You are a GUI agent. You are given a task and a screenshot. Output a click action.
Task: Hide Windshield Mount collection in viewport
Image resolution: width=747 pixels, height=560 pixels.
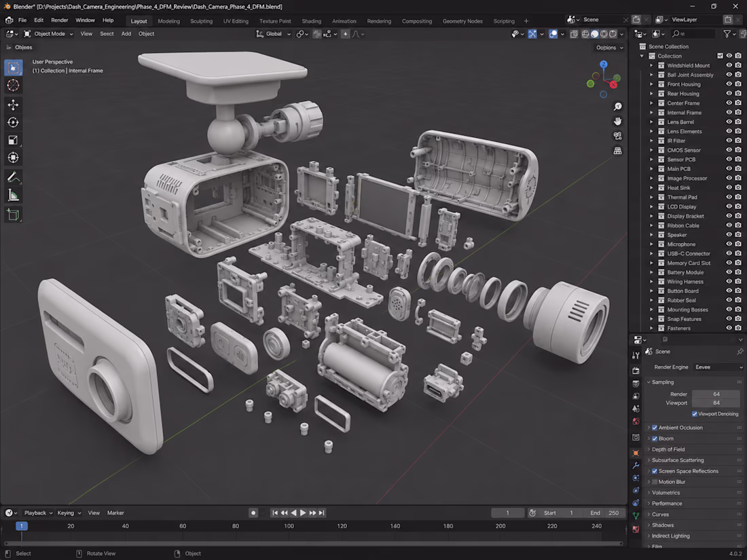click(x=729, y=65)
